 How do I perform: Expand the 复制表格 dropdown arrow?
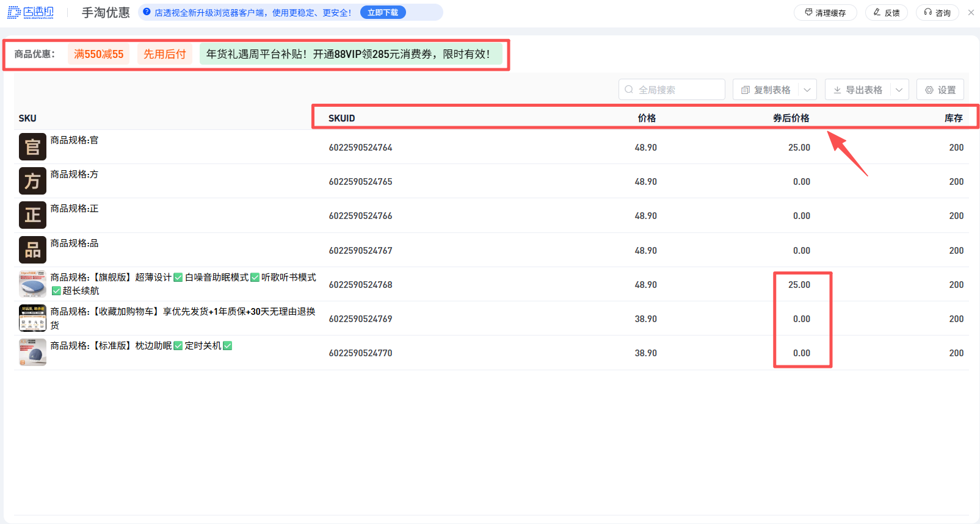tap(807, 90)
